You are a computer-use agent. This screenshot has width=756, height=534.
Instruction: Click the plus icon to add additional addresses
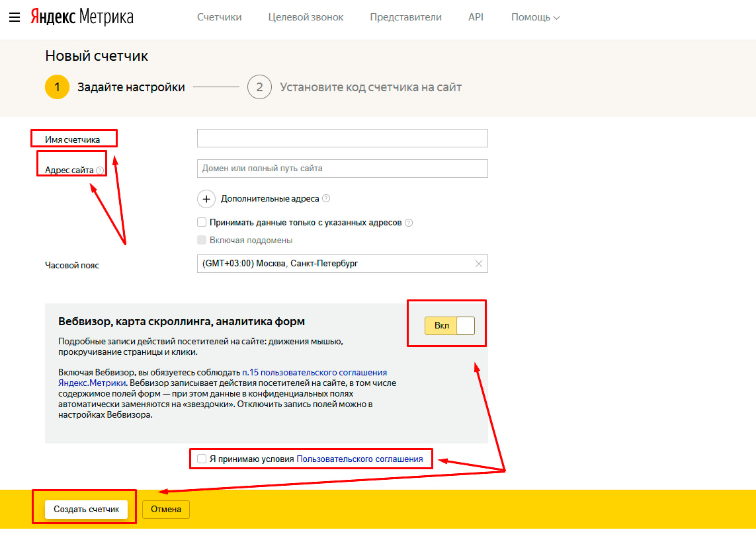coord(207,198)
